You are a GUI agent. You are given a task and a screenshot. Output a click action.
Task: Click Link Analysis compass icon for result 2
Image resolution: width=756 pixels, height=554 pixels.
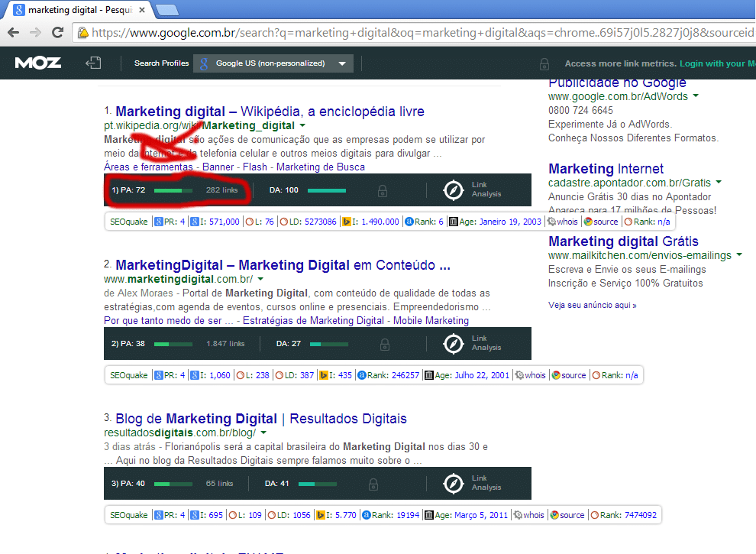tap(453, 344)
